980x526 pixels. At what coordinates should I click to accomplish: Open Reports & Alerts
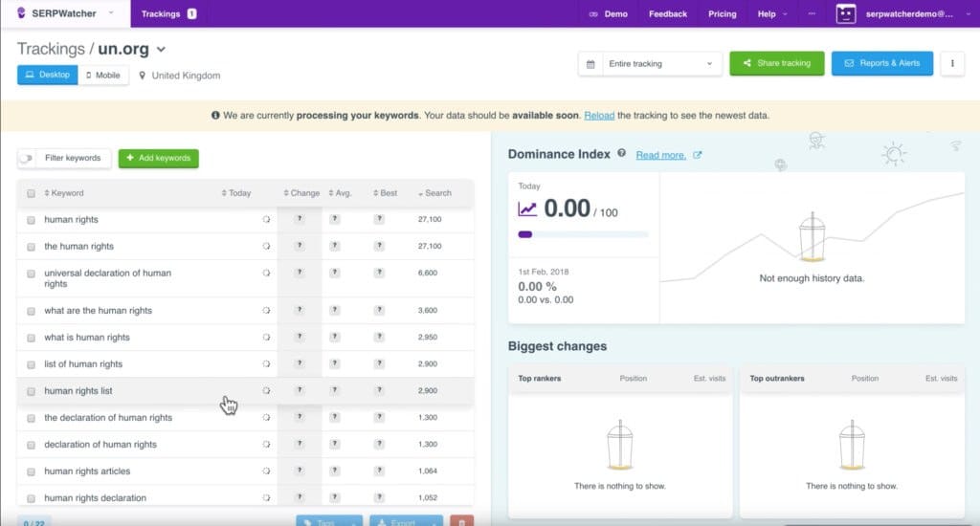[881, 63]
